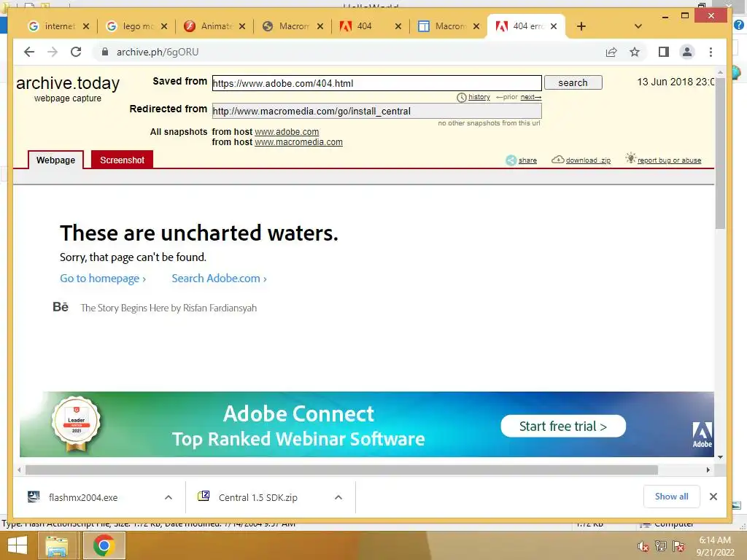Bookmark this page with star icon
This screenshot has width=747, height=560.
635,52
